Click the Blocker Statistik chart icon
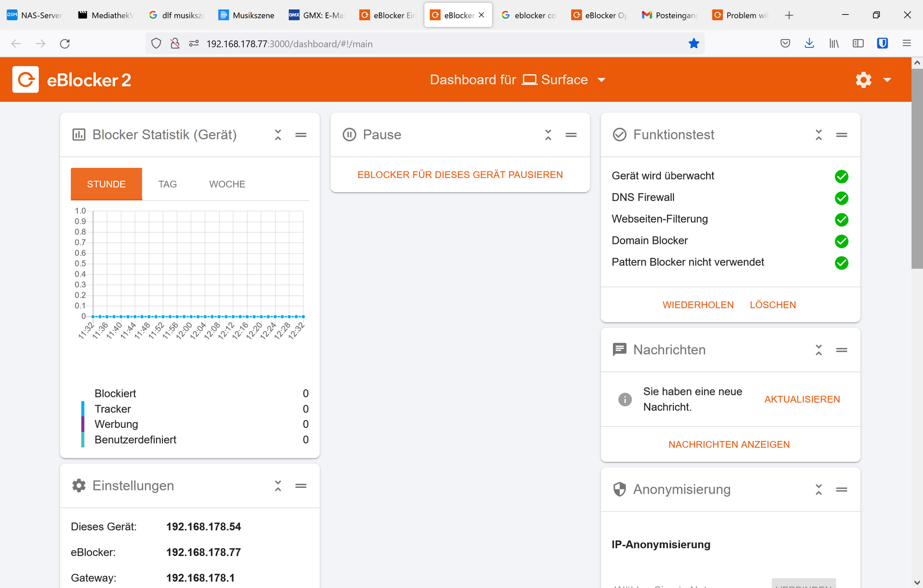 [79, 134]
